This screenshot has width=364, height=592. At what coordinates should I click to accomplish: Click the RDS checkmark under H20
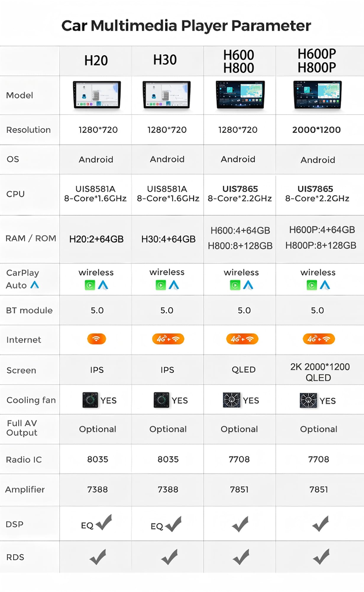(x=98, y=557)
